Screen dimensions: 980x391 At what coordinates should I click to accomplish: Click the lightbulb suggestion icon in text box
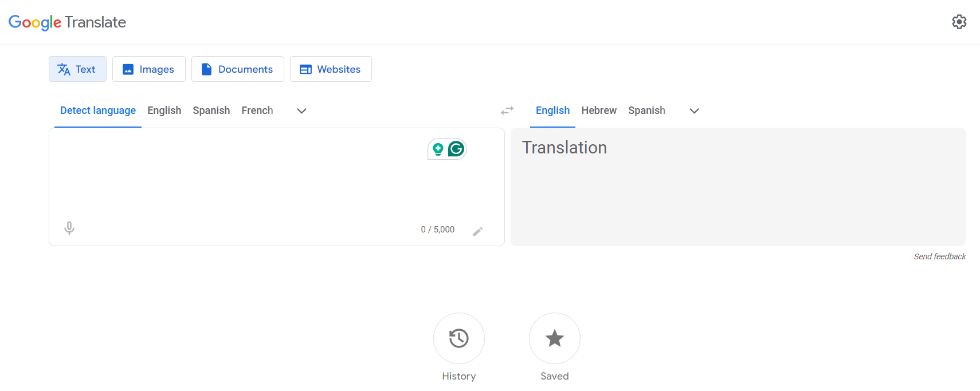click(x=438, y=149)
